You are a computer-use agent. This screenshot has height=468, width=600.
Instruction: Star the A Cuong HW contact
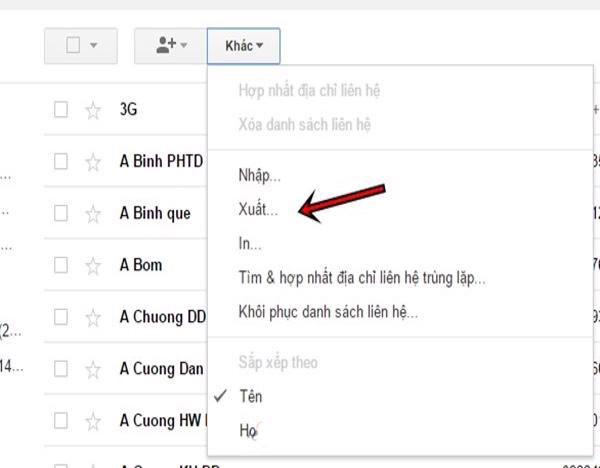[x=93, y=421]
